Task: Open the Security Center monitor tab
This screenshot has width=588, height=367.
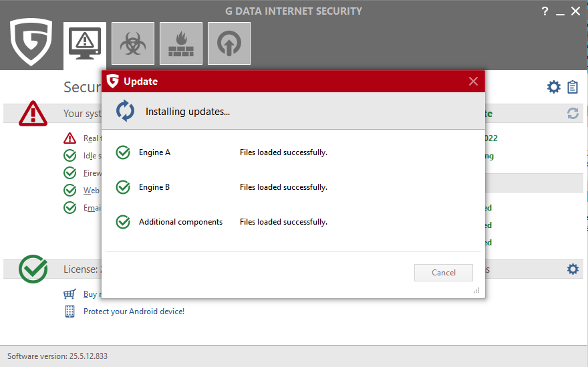Action: pos(85,43)
